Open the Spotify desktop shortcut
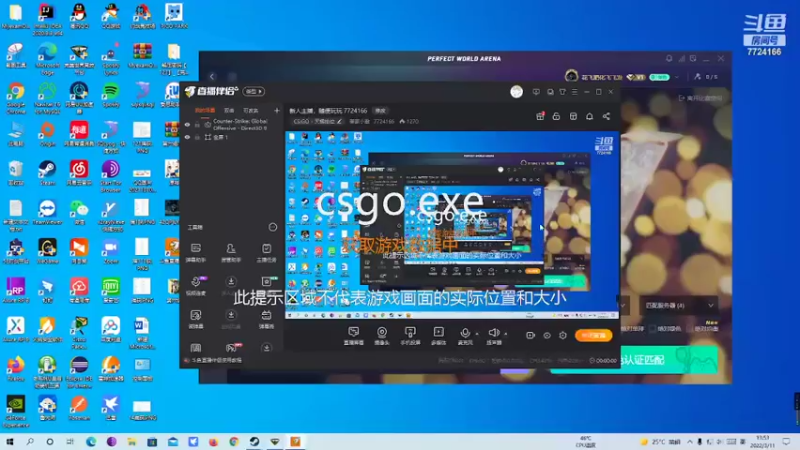Viewport: 800px width, 450px height. pos(110,95)
